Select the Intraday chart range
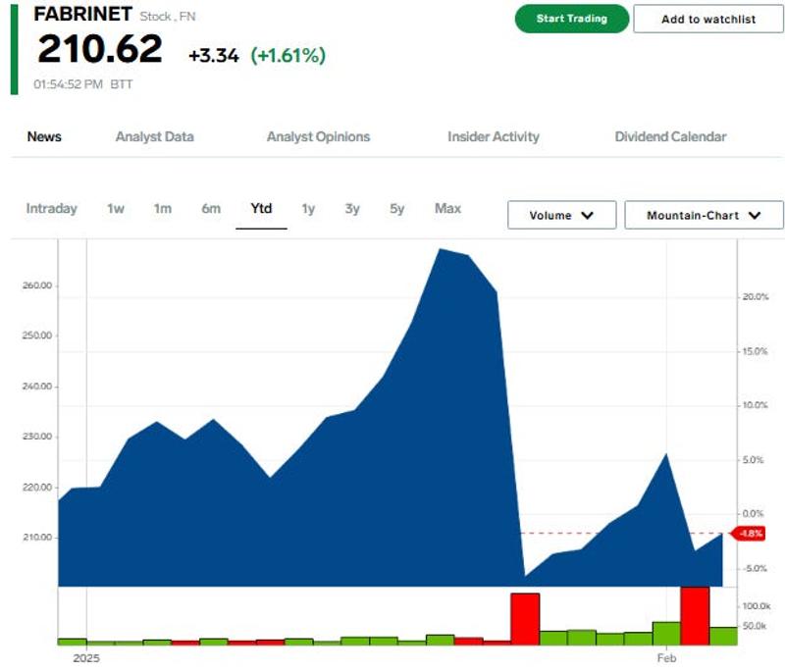785x672 pixels. (x=52, y=208)
